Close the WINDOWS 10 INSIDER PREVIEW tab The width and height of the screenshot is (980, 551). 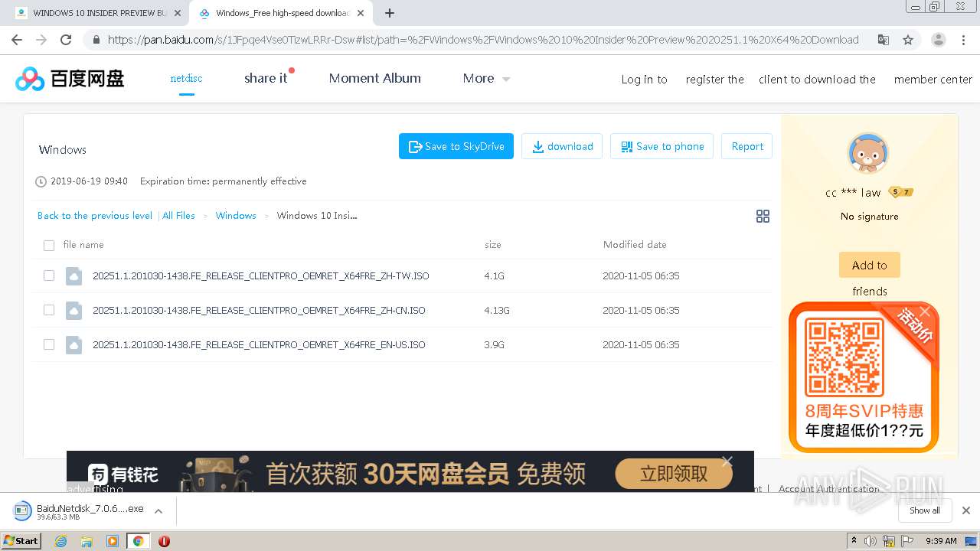pyautogui.click(x=178, y=13)
